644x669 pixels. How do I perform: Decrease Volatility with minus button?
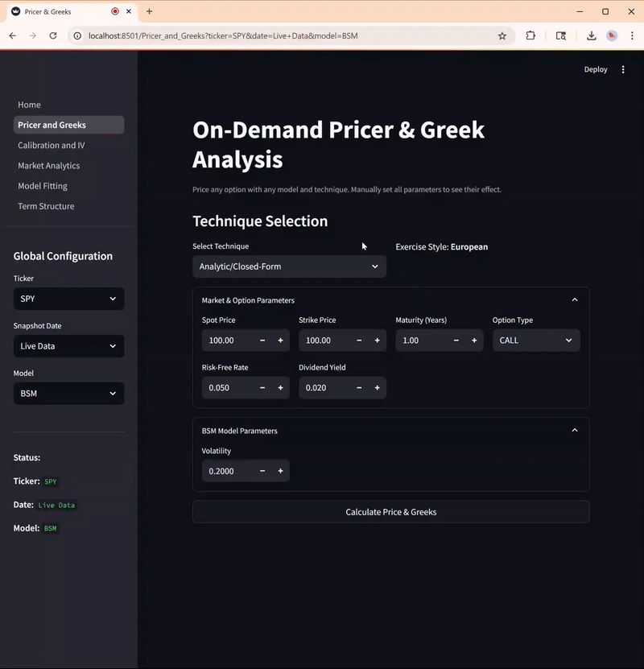tap(262, 471)
